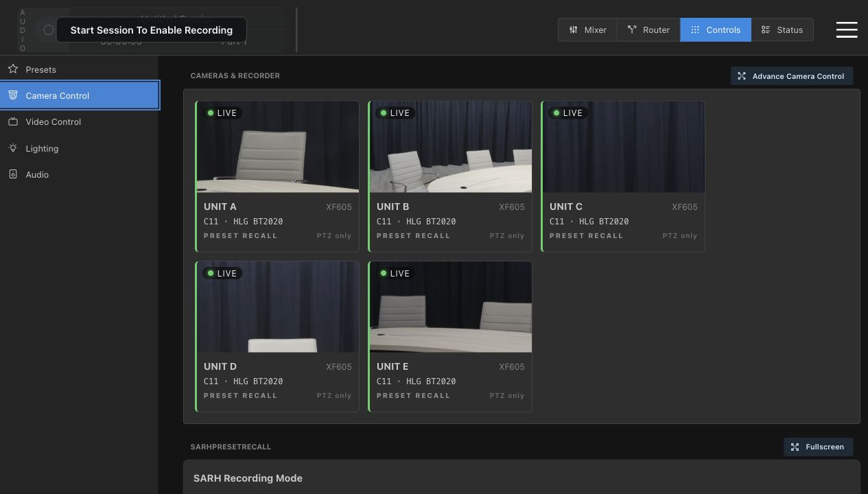Select Unit D camera preview
This screenshot has height=494, width=868.
(278, 307)
